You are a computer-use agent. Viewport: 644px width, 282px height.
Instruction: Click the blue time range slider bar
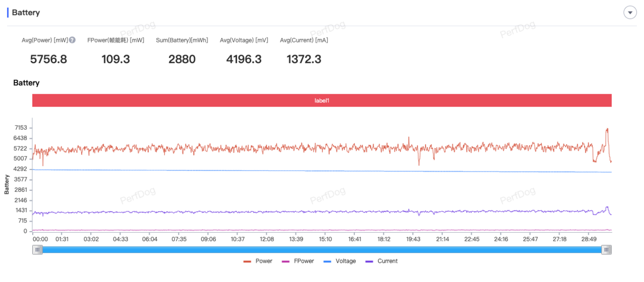(x=322, y=249)
